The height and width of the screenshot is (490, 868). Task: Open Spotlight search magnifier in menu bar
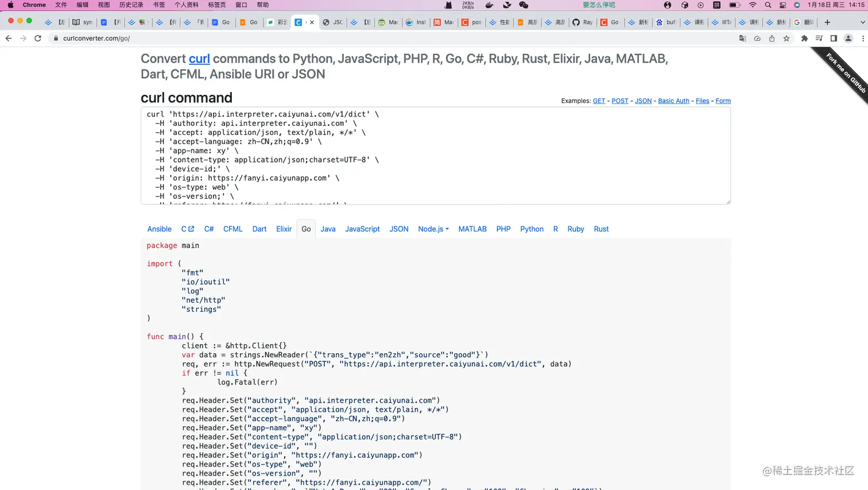pyautogui.click(x=768, y=5)
